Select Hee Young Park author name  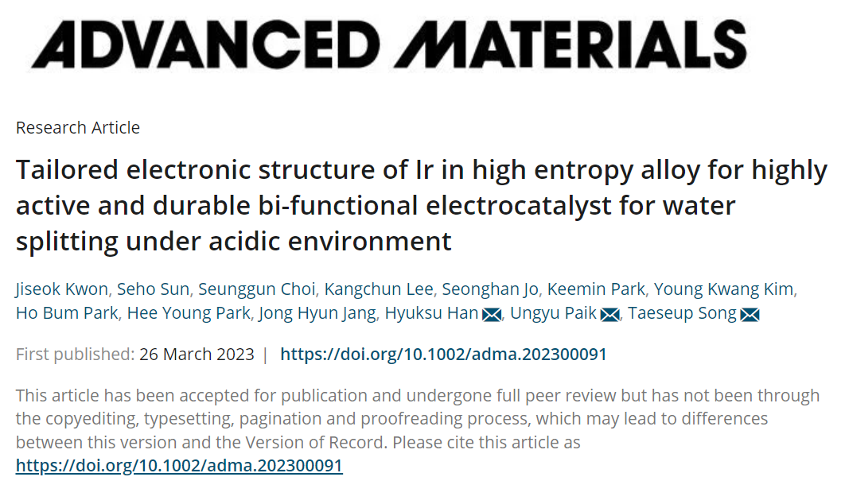pyautogui.click(x=189, y=313)
